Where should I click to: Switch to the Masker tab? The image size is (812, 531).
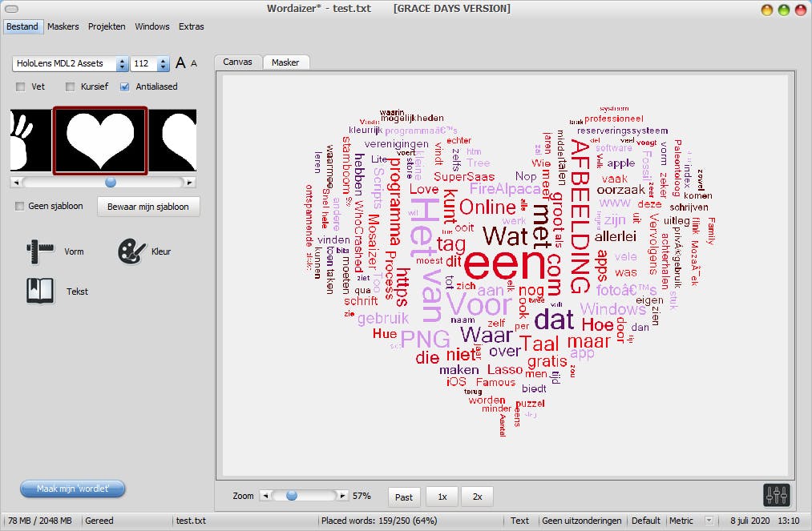point(286,62)
